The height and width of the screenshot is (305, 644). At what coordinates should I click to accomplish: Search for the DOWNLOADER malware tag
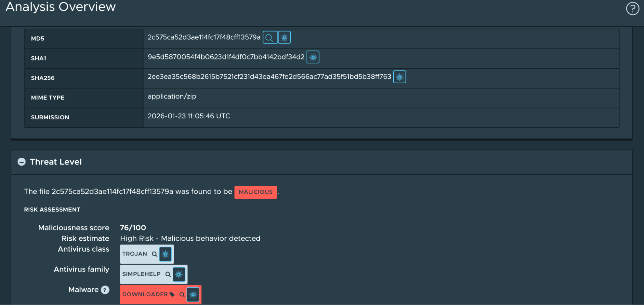tap(182, 295)
